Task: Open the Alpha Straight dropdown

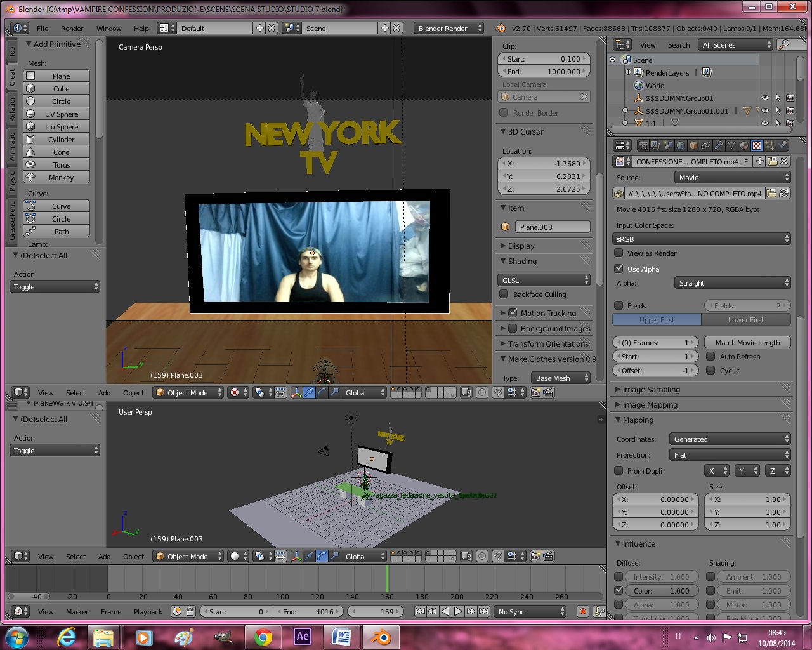Action: click(x=732, y=283)
